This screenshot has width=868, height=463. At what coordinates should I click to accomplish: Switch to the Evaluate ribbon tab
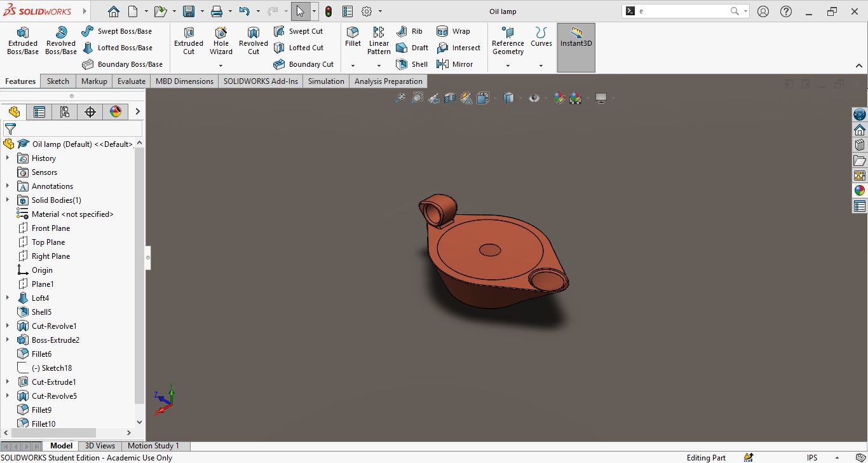coord(132,81)
